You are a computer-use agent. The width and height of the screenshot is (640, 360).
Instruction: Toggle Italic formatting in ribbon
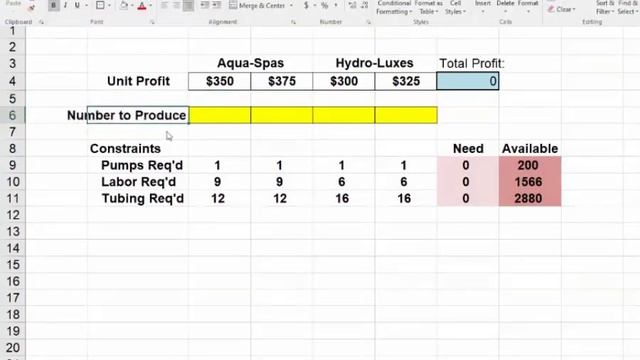point(65,5)
